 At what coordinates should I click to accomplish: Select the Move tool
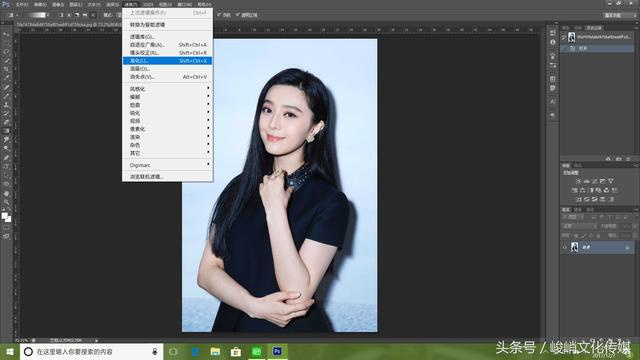tap(6, 34)
